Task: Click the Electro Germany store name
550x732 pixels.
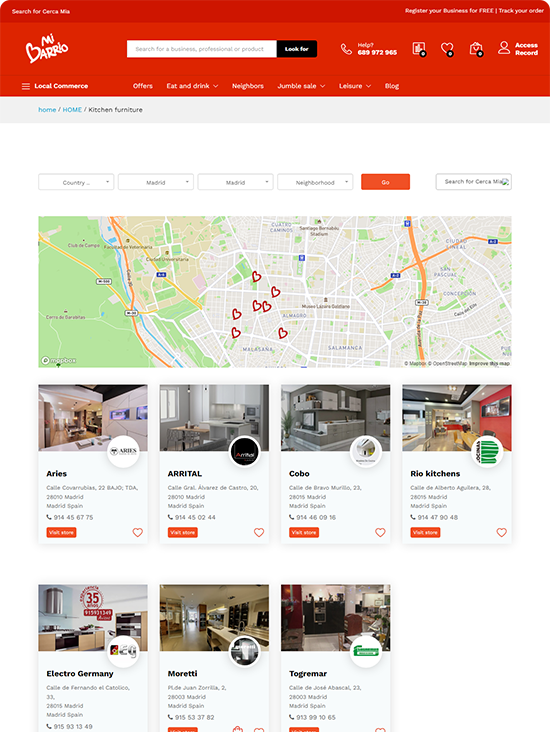Action: [80, 674]
